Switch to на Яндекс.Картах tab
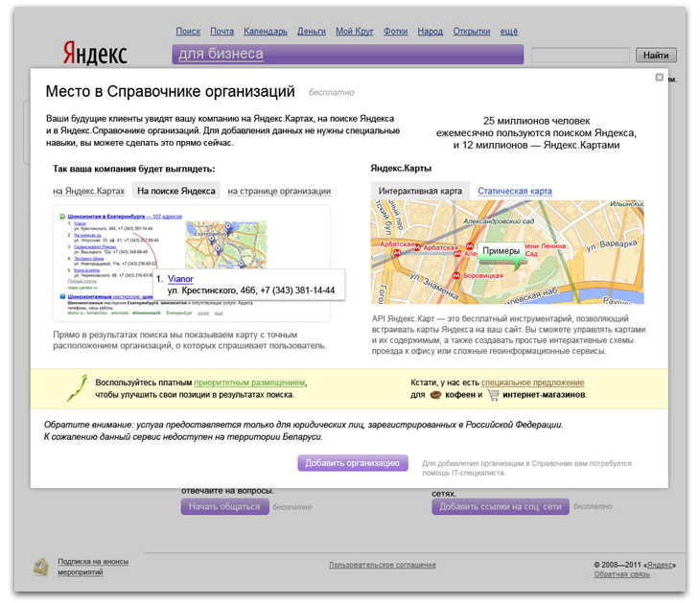700x603 pixels. click(x=88, y=191)
